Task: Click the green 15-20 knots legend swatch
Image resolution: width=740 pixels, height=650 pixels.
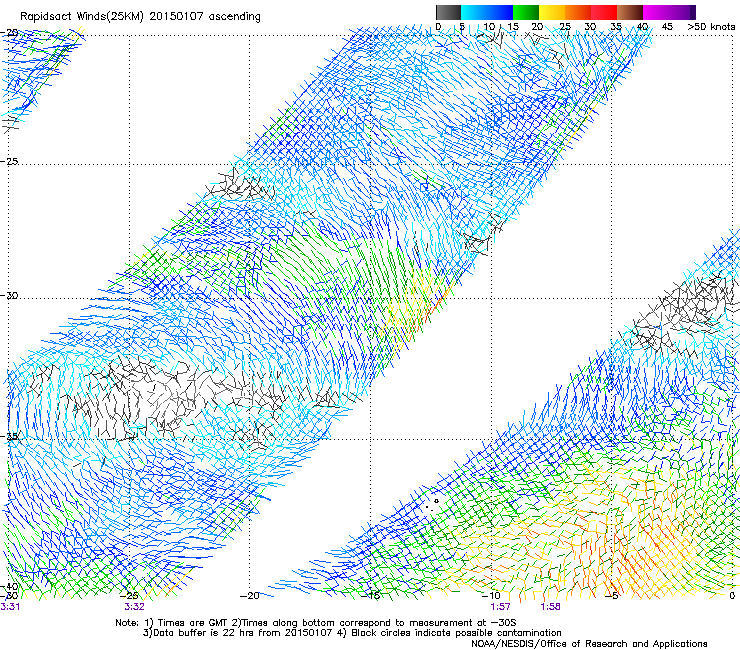Action: (x=526, y=12)
